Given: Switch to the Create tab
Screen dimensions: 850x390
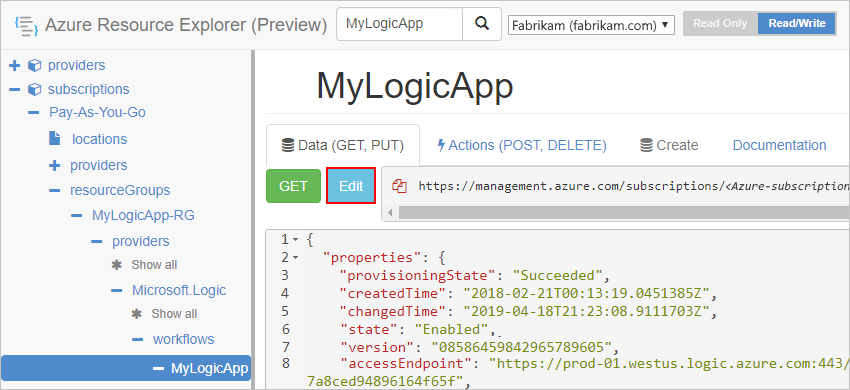Looking at the screenshot, I should [669, 145].
